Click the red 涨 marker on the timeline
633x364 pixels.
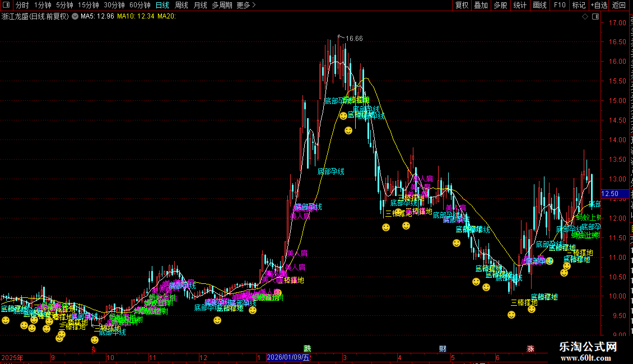coord(530,349)
